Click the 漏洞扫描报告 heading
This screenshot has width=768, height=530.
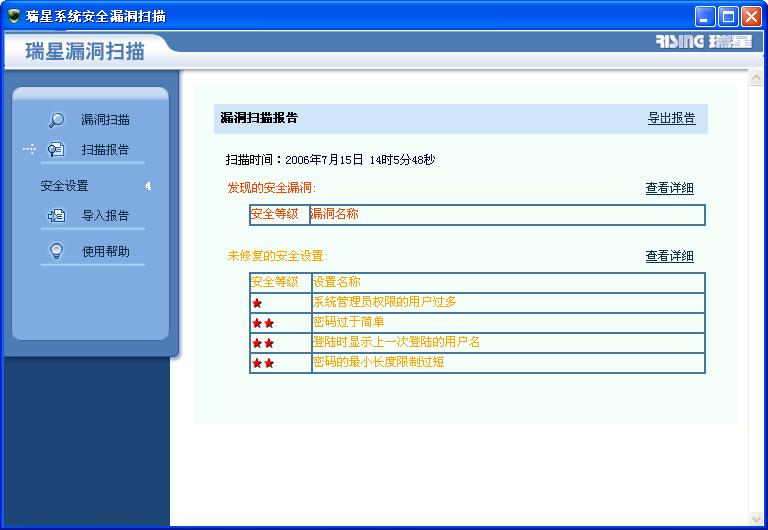[259, 118]
